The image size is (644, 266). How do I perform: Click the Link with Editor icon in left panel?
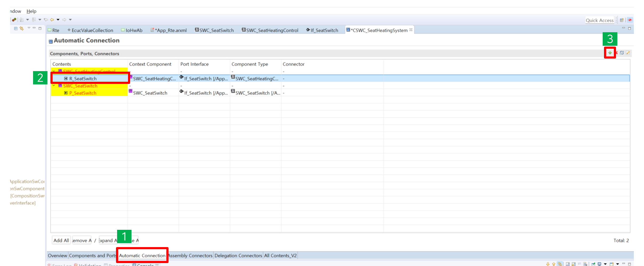[22, 28]
